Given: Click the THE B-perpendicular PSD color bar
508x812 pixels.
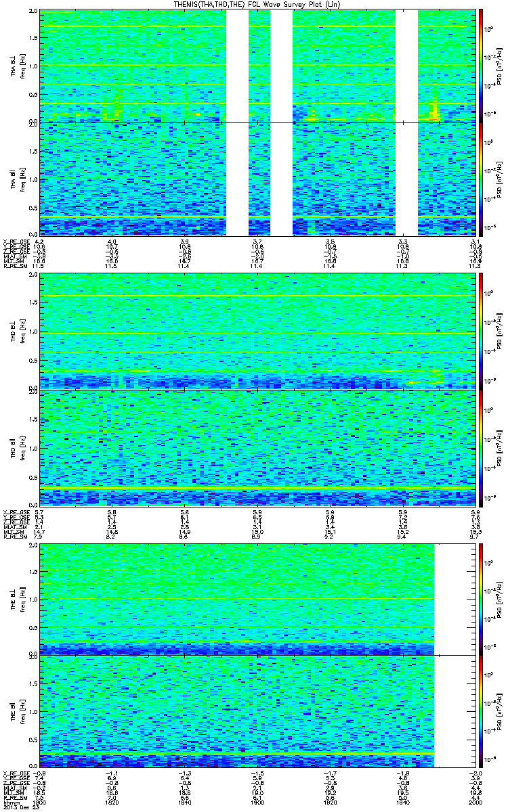Looking at the screenshot, I should [482, 599].
